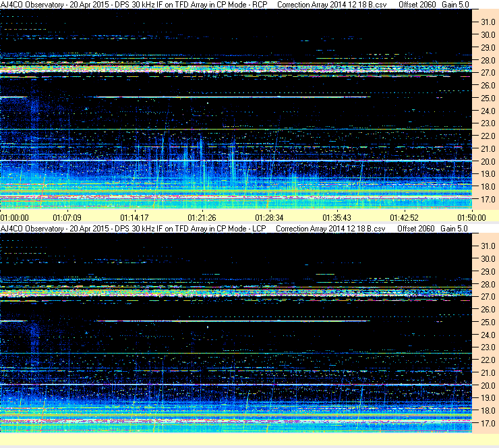This screenshot has height=448, width=499.
Task: Click the 21.0 frequency label on LCP plot
Action: click(488, 373)
